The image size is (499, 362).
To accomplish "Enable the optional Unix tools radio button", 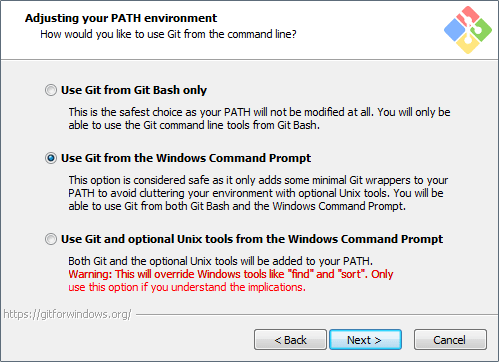I will [51, 239].
